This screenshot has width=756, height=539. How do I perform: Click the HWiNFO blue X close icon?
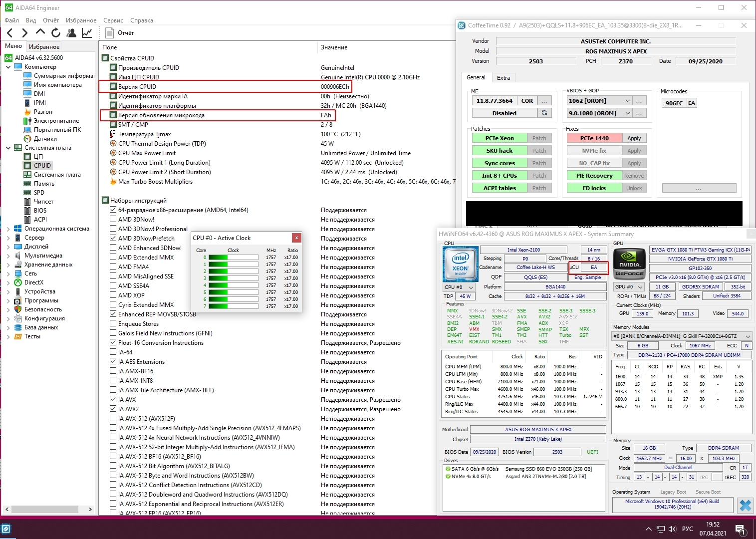(x=745, y=505)
